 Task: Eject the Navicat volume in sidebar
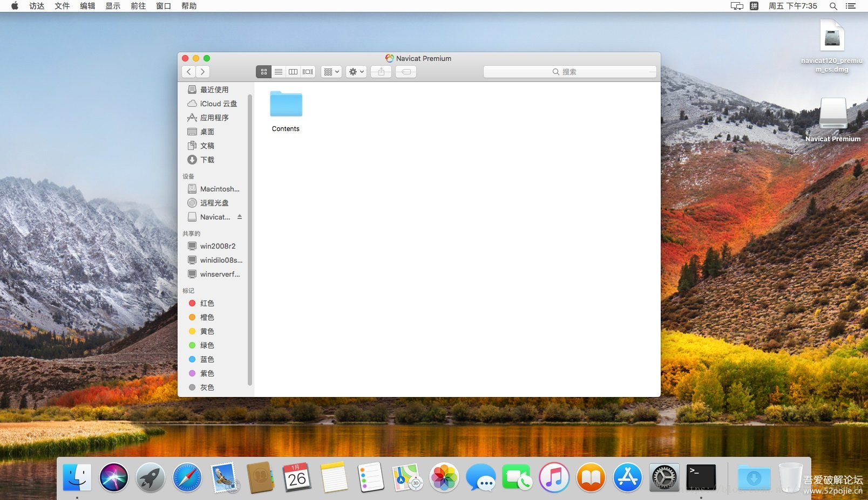(240, 217)
